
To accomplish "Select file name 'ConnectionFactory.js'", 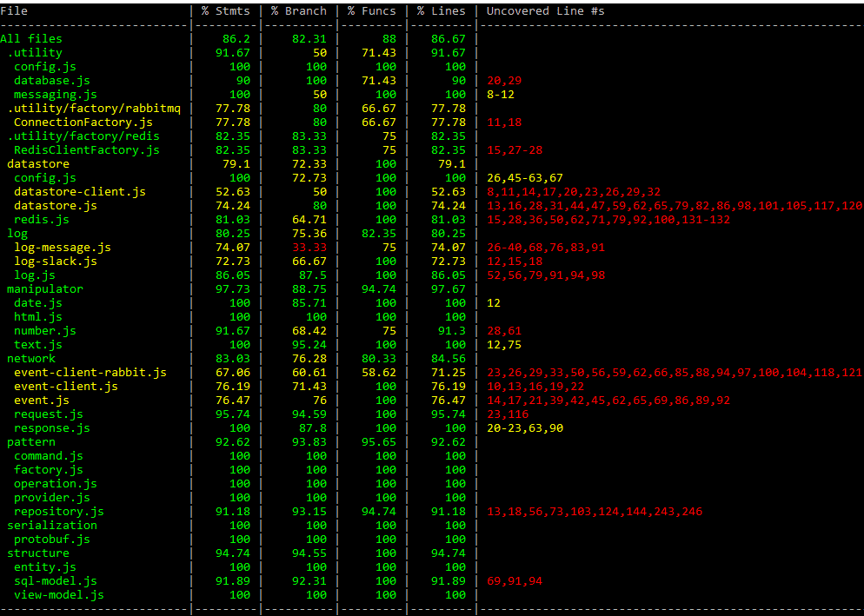I will coord(83,123).
